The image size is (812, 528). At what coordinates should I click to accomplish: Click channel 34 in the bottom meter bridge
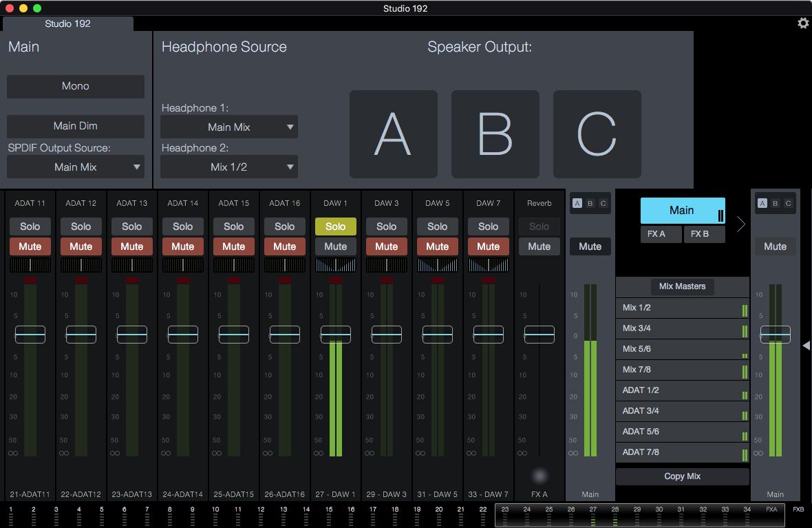click(x=747, y=516)
